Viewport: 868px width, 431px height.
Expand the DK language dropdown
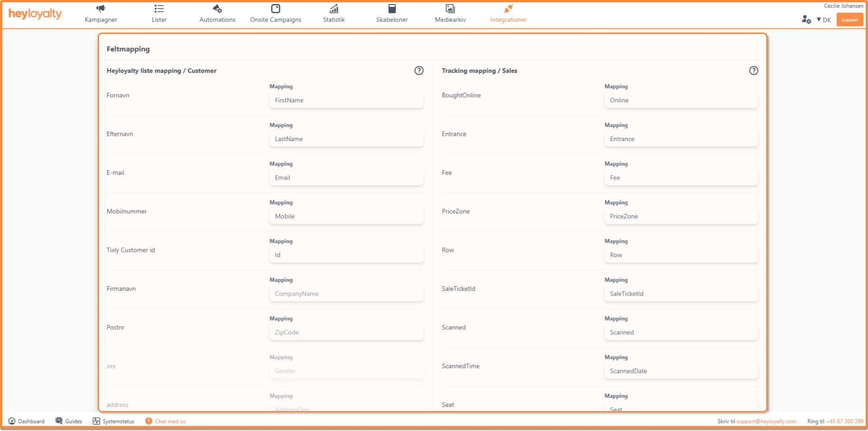coord(824,20)
